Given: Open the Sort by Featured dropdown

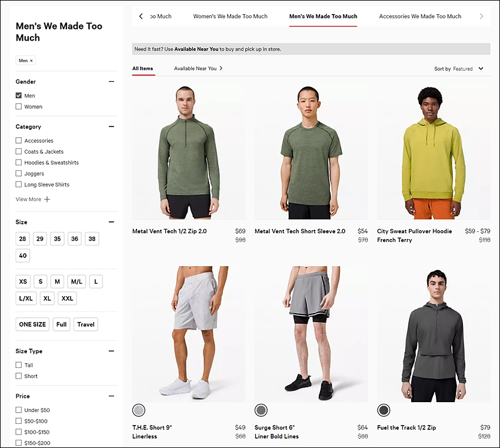Looking at the screenshot, I should (459, 69).
